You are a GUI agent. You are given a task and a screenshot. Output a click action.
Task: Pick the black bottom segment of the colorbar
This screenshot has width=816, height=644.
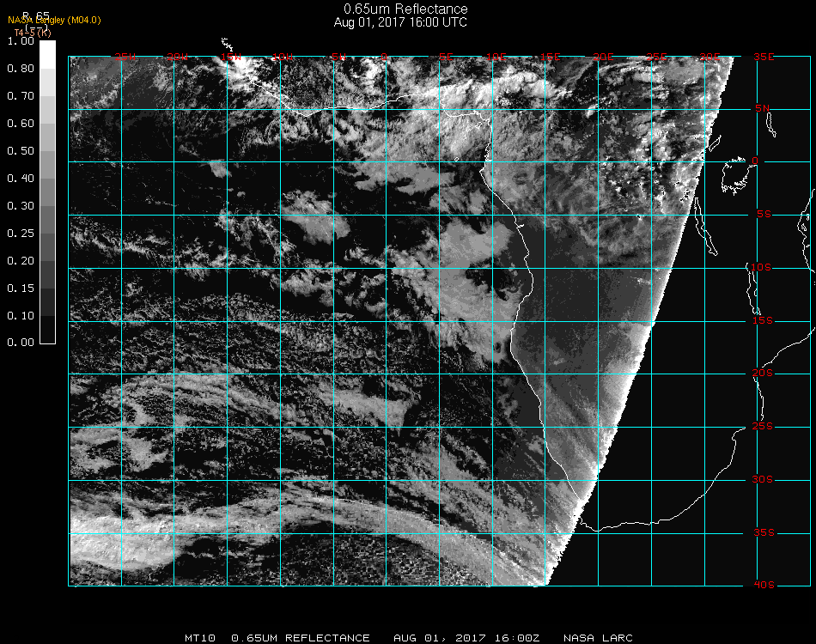[x=47, y=329]
